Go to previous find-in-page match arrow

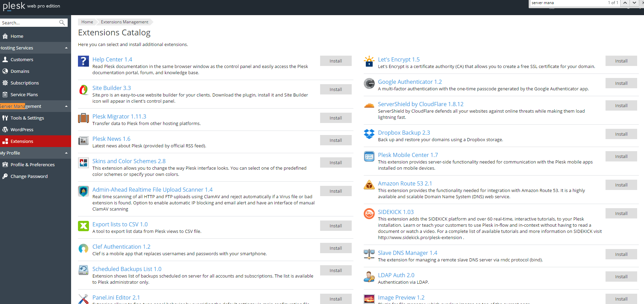click(x=625, y=3)
